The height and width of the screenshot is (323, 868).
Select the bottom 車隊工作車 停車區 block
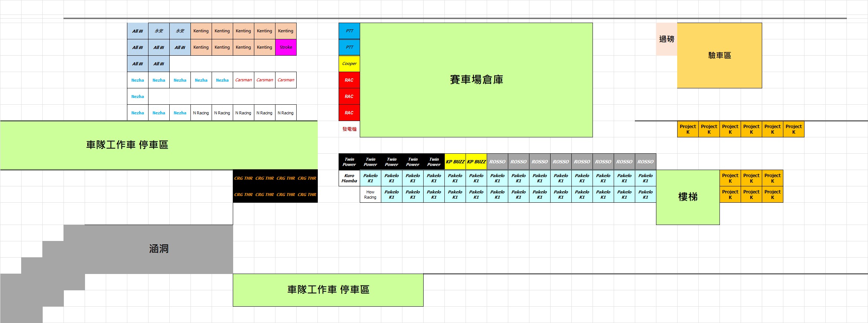(x=328, y=290)
